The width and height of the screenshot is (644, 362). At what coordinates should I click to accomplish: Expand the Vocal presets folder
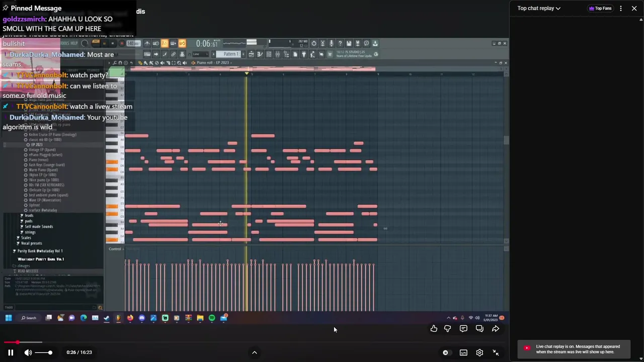tap(31, 243)
